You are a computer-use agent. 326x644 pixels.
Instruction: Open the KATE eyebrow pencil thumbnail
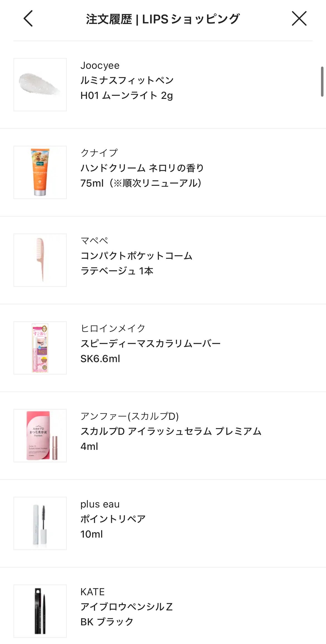pyautogui.click(x=40, y=611)
